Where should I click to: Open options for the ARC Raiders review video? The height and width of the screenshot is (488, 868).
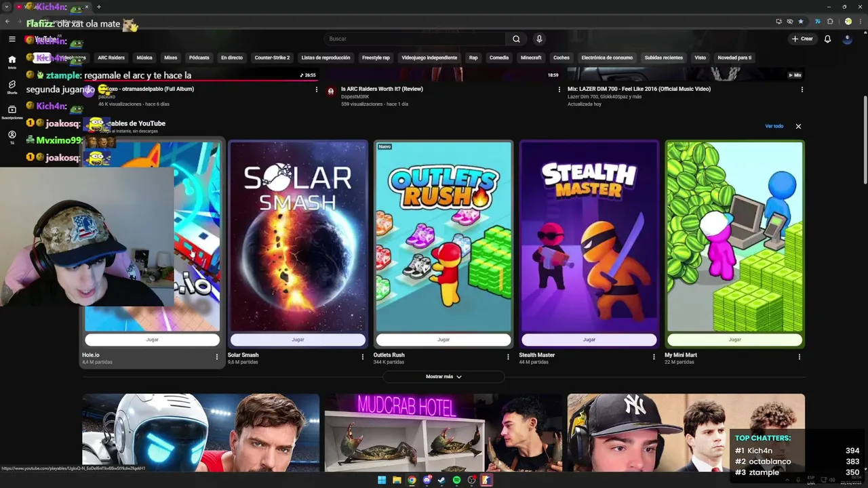click(559, 89)
